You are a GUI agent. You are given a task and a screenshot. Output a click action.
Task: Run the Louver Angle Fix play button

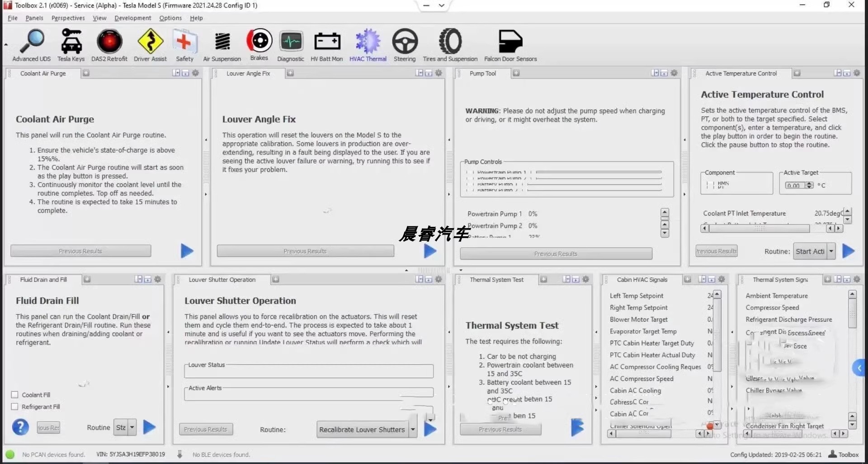(x=430, y=251)
